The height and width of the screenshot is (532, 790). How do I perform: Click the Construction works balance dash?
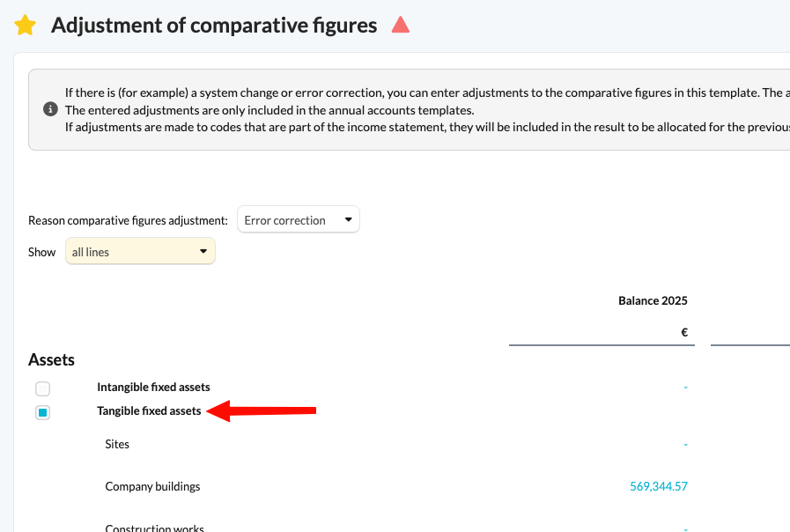[x=686, y=528]
